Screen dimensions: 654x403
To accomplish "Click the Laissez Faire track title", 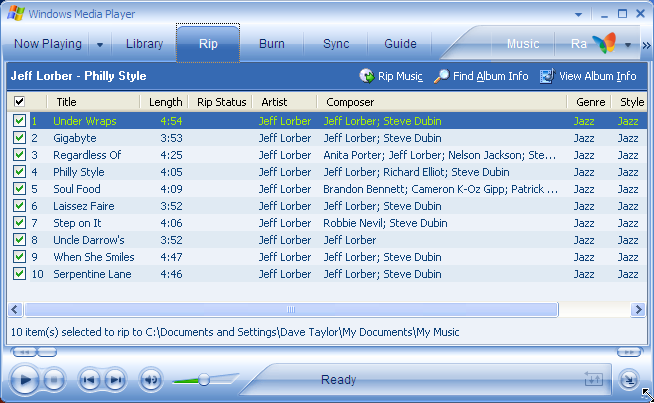I will click(83, 206).
